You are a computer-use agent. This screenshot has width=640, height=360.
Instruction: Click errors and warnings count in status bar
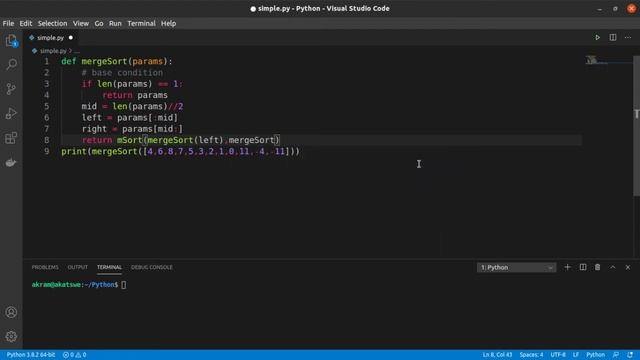click(74, 355)
